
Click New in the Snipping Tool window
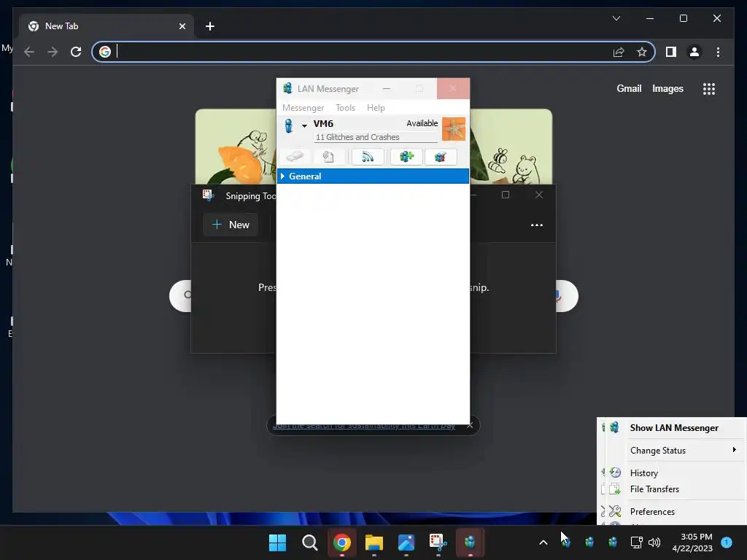[x=231, y=225]
